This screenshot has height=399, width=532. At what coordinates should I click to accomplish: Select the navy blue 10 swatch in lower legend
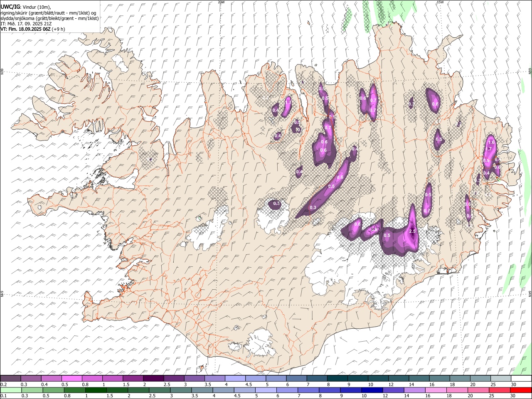[372, 390]
